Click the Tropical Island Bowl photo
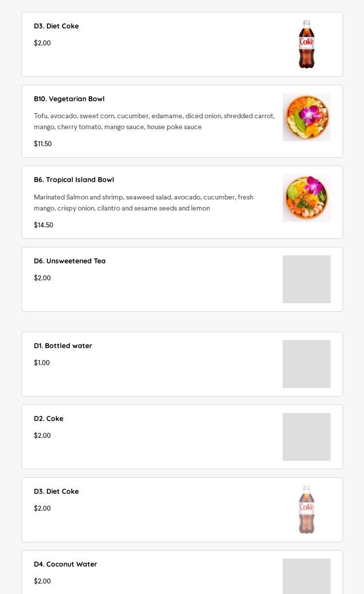364x594 pixels. click(306, 198)
